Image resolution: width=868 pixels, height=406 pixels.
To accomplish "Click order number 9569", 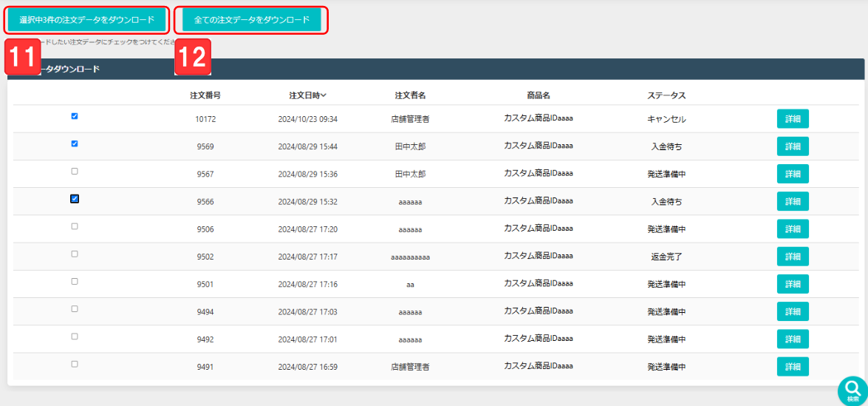I will [205, 146].
